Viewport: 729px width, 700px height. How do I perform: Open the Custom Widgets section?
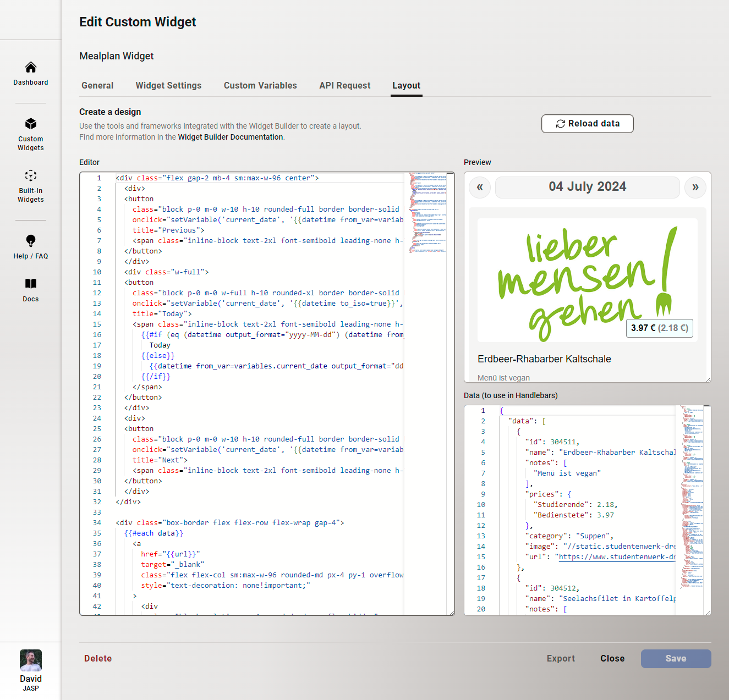30,133
